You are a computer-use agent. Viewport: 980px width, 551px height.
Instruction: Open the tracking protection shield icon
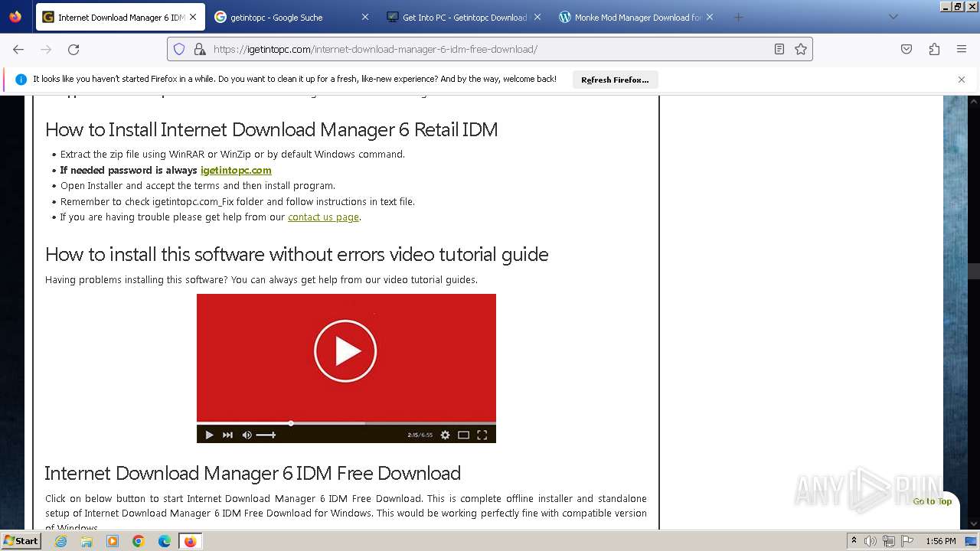179,49
